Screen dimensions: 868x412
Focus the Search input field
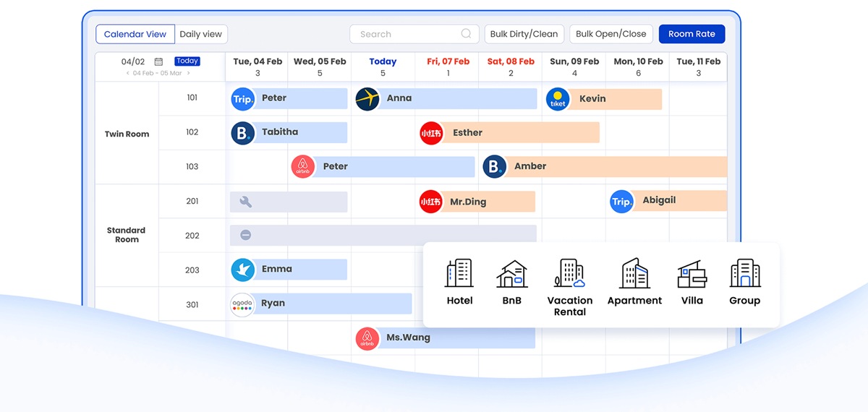tap(405, 34)
